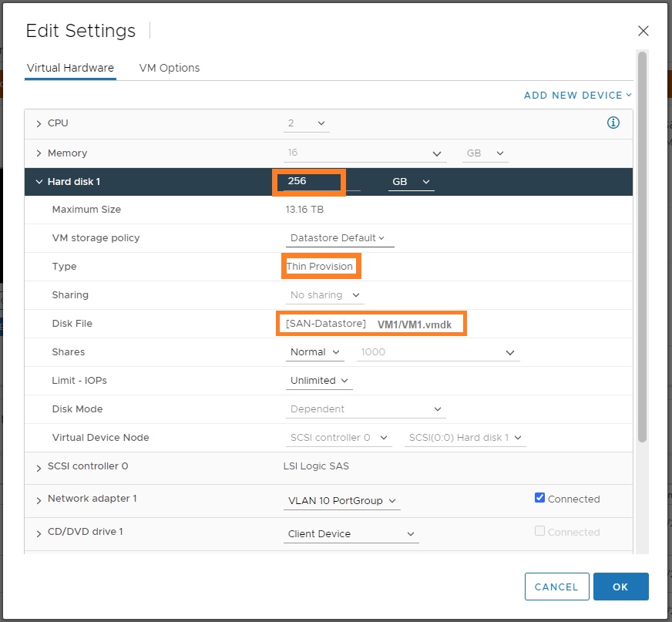Open the Memory size value dropdown
672x622 pixels.
[365, 153]
